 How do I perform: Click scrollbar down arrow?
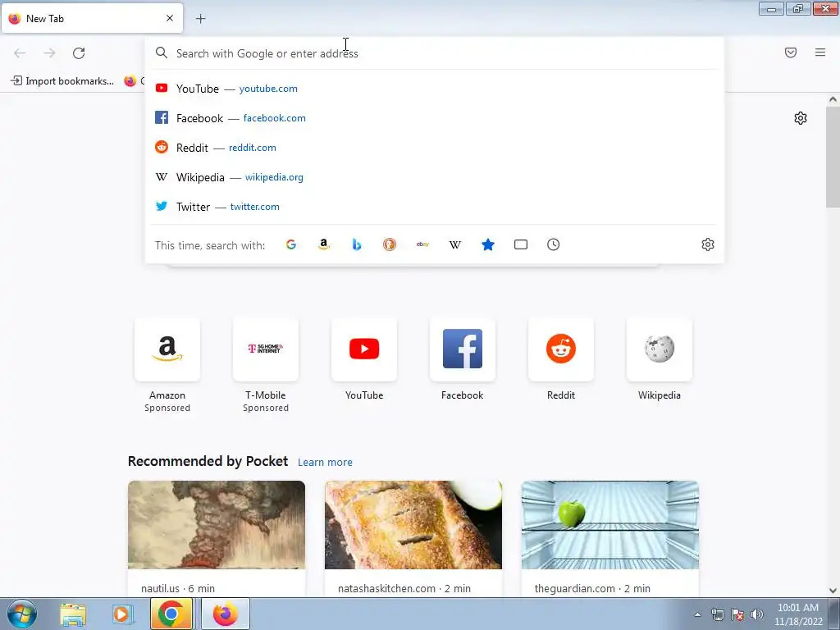[x=833, y=591]
